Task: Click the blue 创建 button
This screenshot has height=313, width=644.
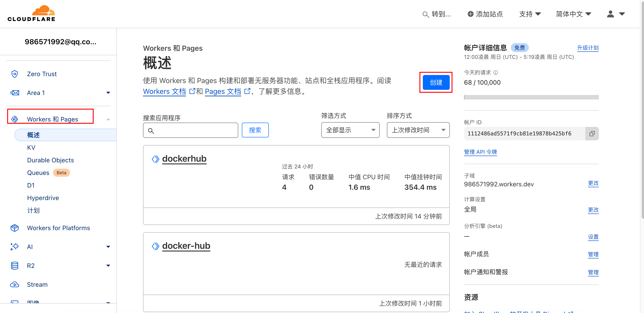Action: pyautogui.click(x=436, y=82)
